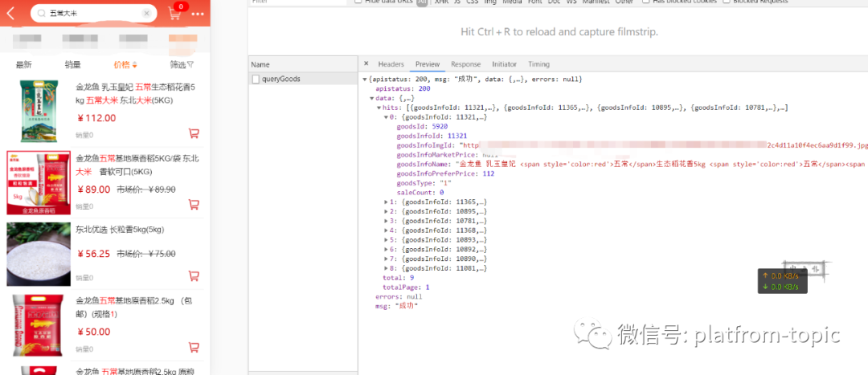Image resolution: width=868 pixels, height=375 pixels.
Task: Switch to the Initiator tab
Action: 504,64
